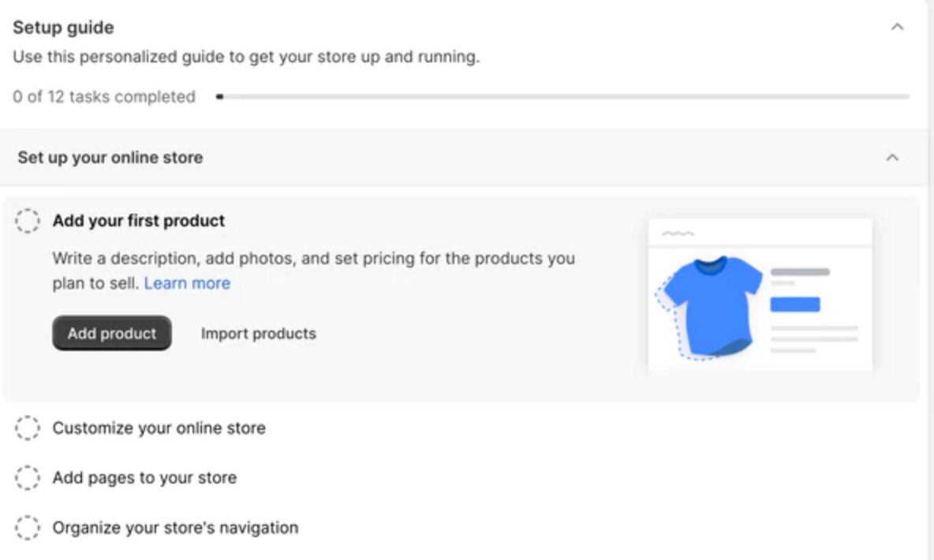Screen dimensions: 934x560
Task: Select the Add your first product heading
Action: (x=139, y=220)
